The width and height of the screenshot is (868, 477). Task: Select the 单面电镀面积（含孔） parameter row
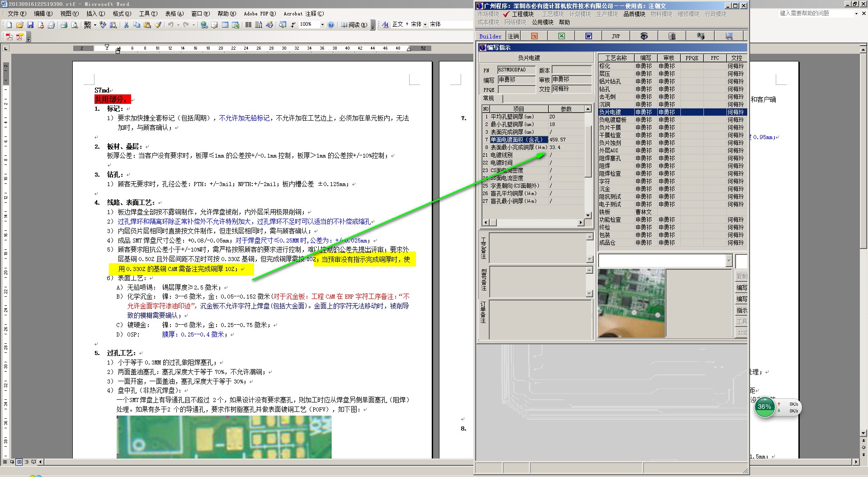coord(533,140)
